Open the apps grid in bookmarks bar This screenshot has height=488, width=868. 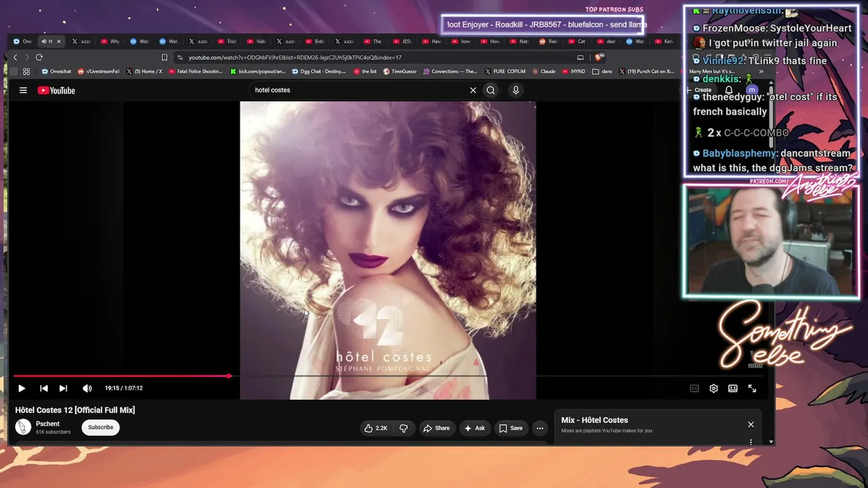(26, 71)
